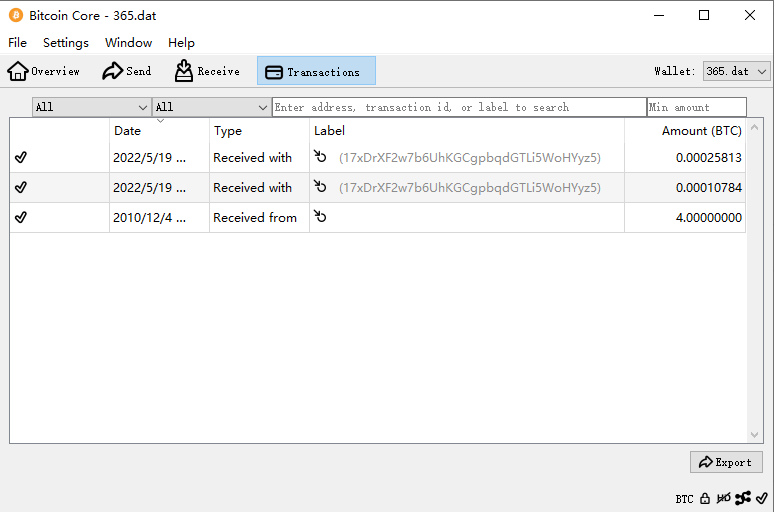Click the Export button
This screenshot has width=774, height=512.
[x=726, y=462]
